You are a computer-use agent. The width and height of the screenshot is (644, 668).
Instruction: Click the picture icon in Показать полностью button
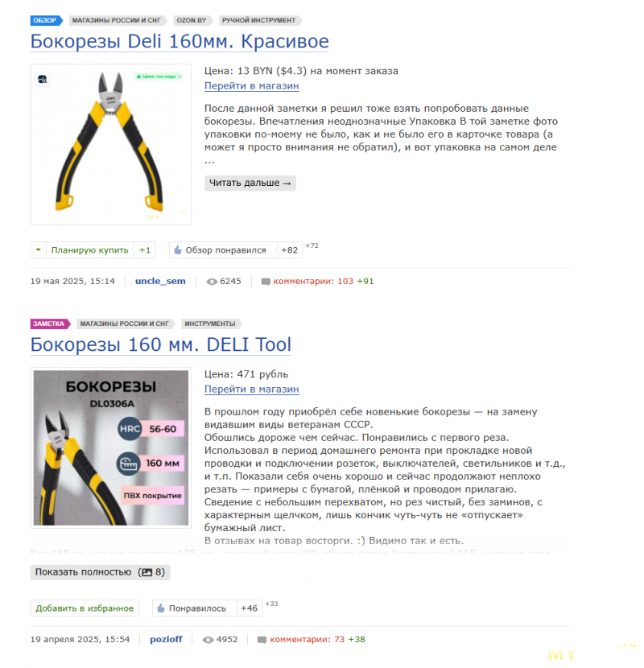(147, 572)
